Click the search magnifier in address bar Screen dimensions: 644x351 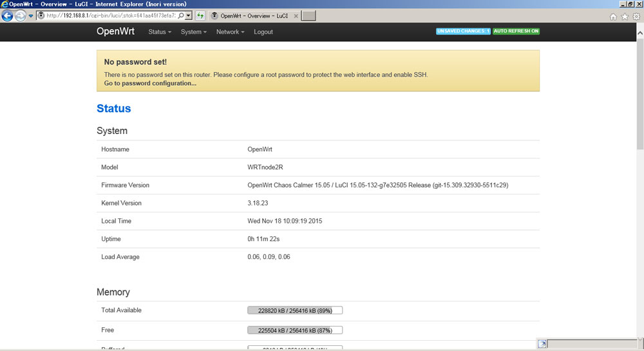click(180, 15)
